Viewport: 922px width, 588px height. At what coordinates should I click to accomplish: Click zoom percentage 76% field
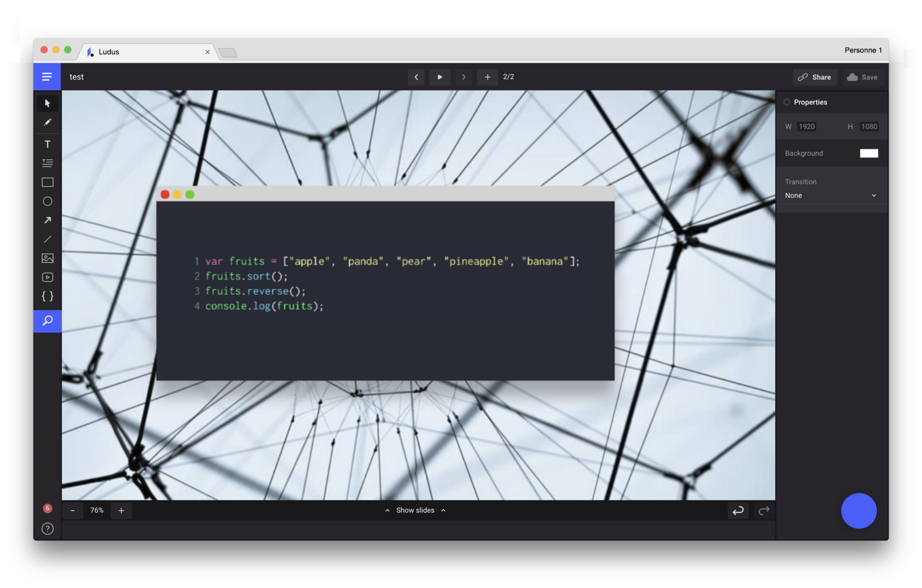coord(97,509)
